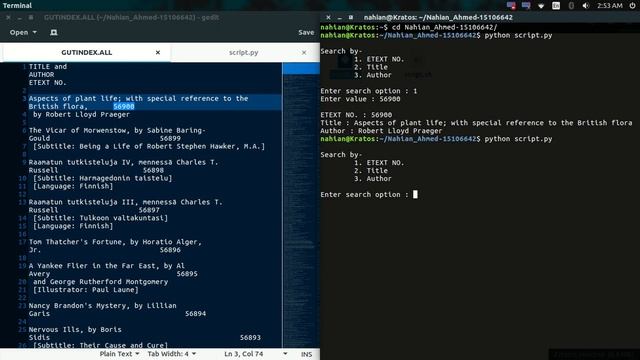Screen dimensions: 640x360
Task: Click 'The Vicar of Morwenstow' line
Action: pos(117,131)
